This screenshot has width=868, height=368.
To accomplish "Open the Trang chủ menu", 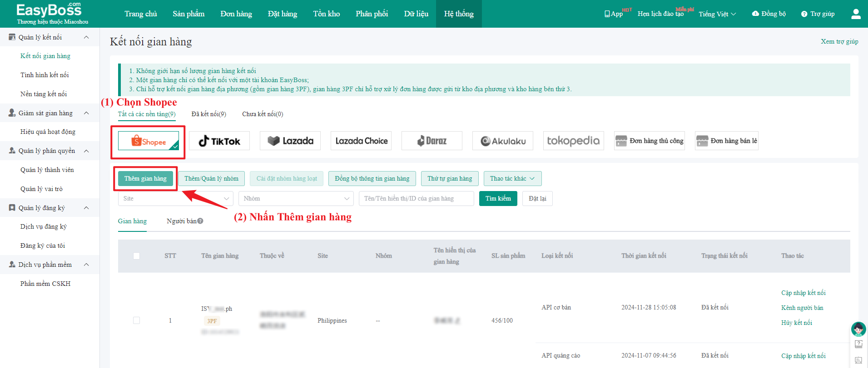I will 141,14.
